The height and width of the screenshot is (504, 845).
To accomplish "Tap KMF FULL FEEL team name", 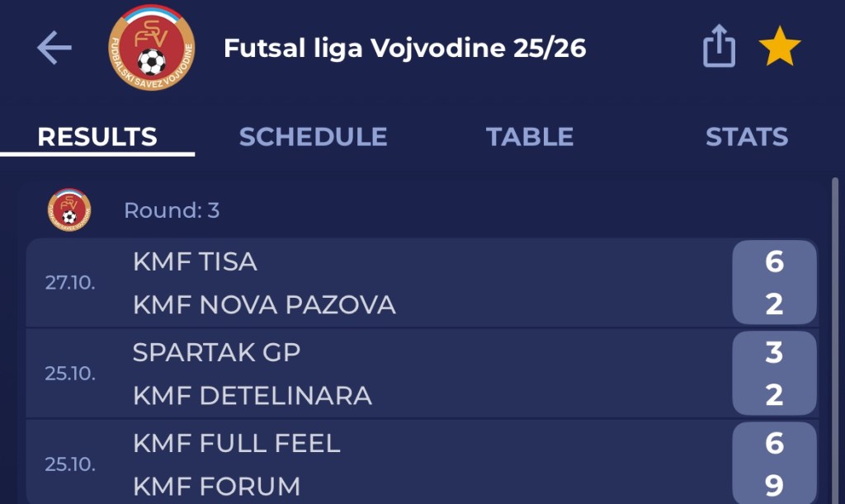I will click(x=236, y=444).
